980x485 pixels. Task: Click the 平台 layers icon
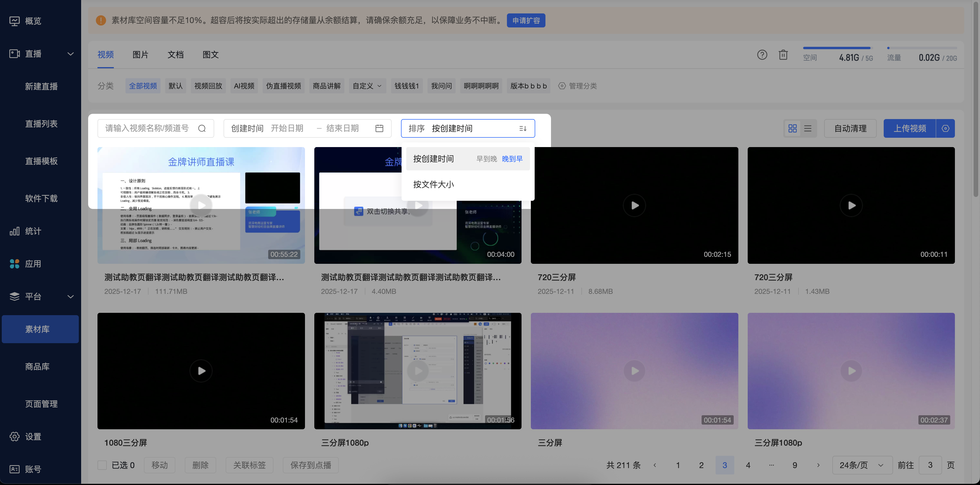coord(15,297)
